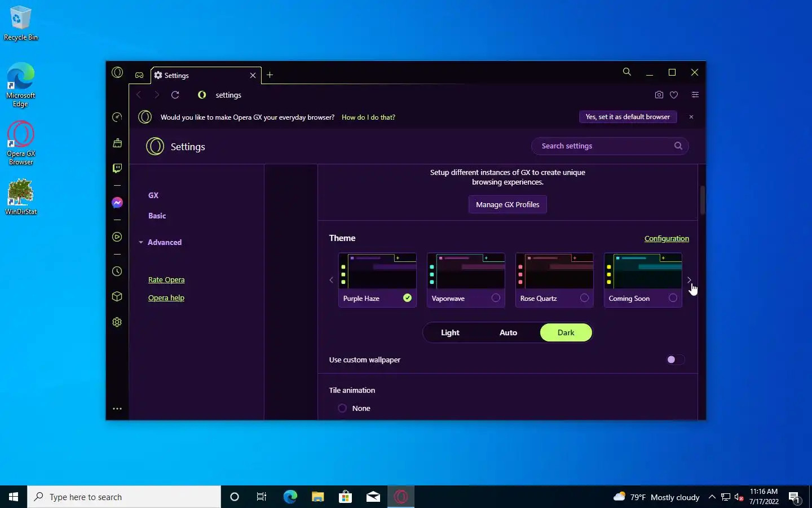812x508 pixels.
Task: Click Yes, set it as default browser
Action: point(628,117)
